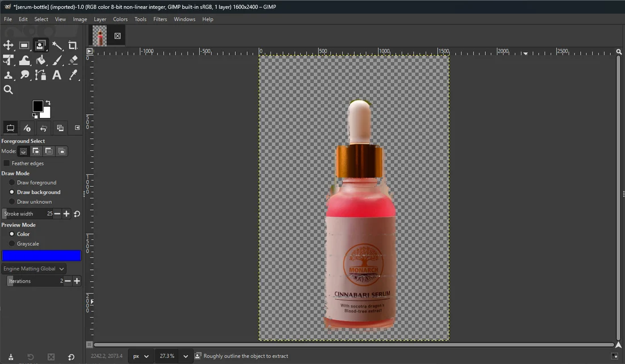Open the Device Status tab
The image size is (625, 364).
coord(27,128)
